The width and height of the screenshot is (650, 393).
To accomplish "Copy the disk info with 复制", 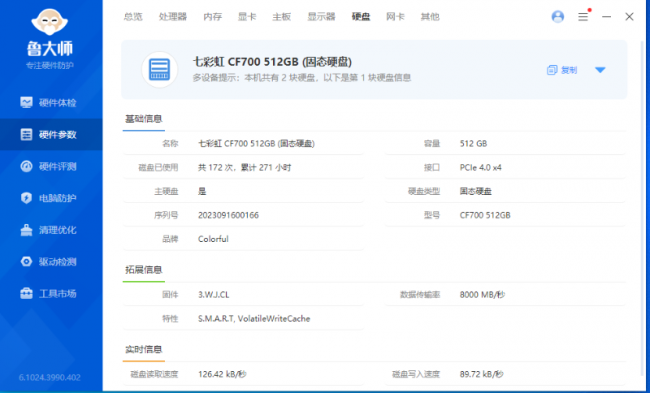I will [562, 70].
